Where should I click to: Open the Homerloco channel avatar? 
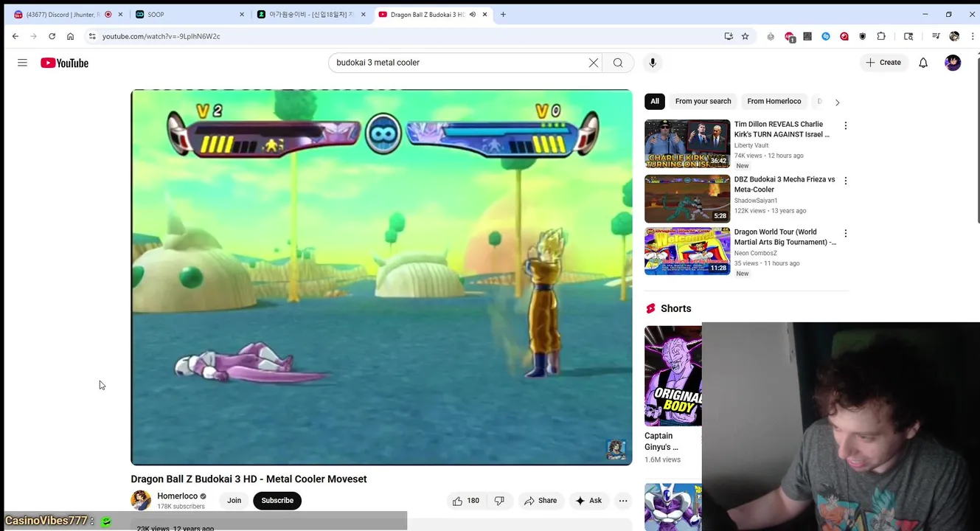click(x=141, y=501)
